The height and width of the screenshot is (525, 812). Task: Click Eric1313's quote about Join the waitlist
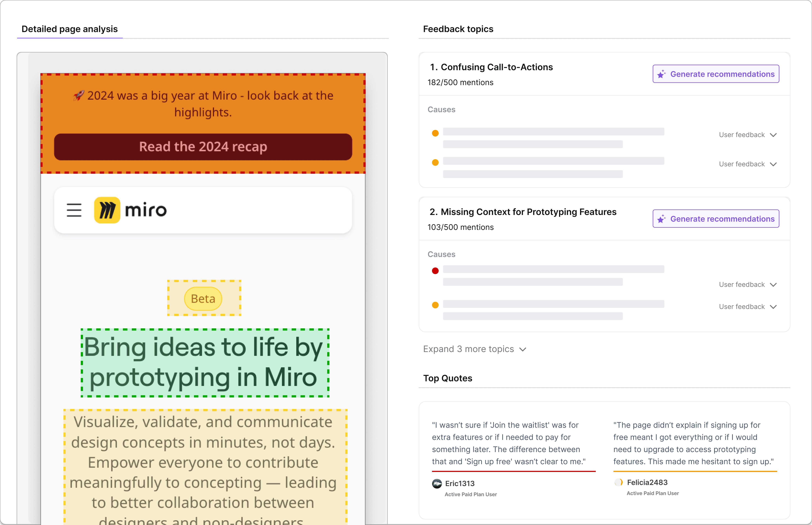click(509, 443)
